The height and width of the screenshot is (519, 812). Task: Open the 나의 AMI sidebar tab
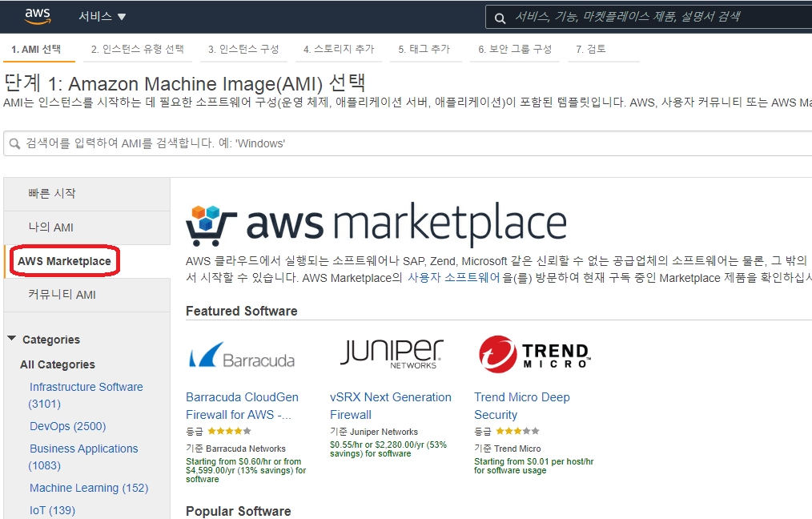(50, 227)
